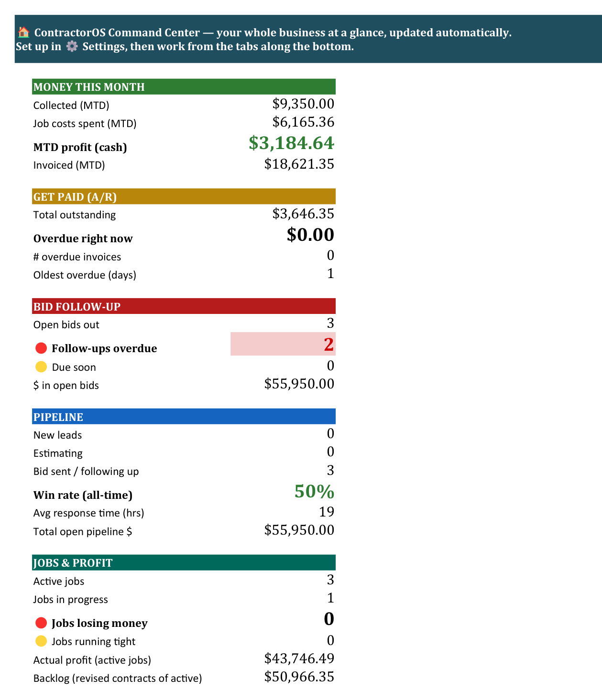Click red dot beside Jobs losing money

[x=41, y=623]
